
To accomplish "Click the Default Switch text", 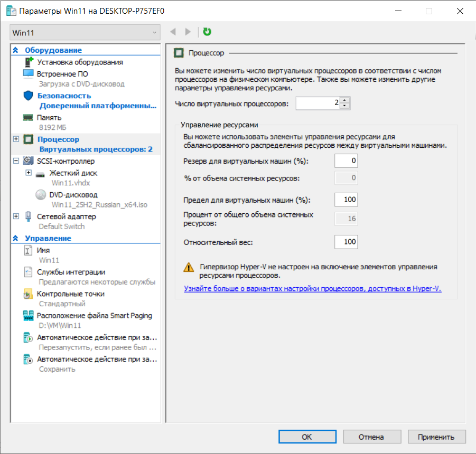I will click(x=62, y=226).
